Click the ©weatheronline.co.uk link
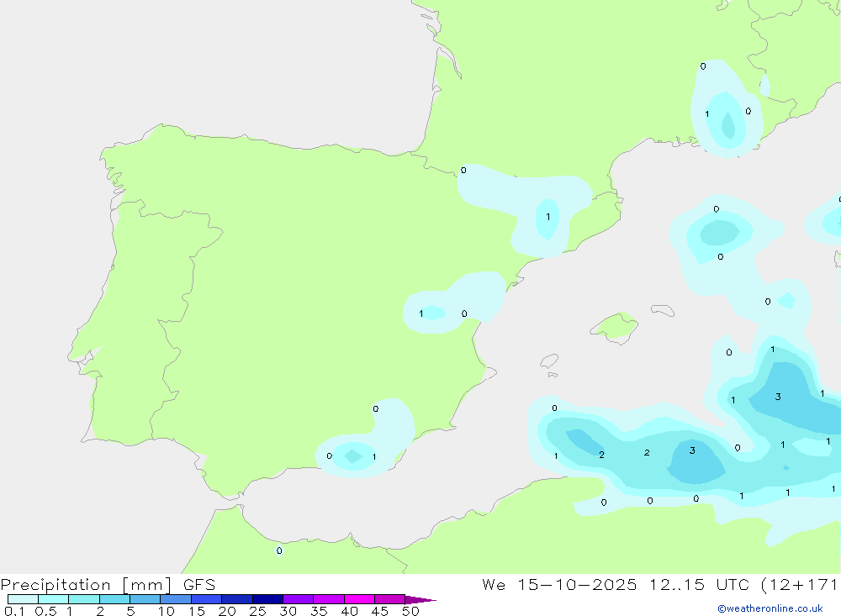This screenshot has height=616, width=841. point(770,608)
